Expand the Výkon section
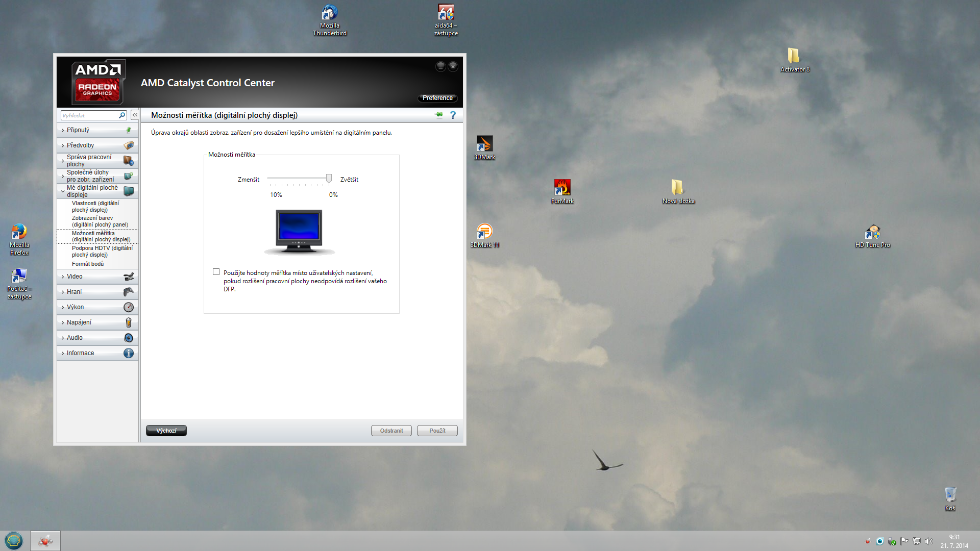Viewport: 980px width, 551px height. pyautogui.click(x=75, y=307)
